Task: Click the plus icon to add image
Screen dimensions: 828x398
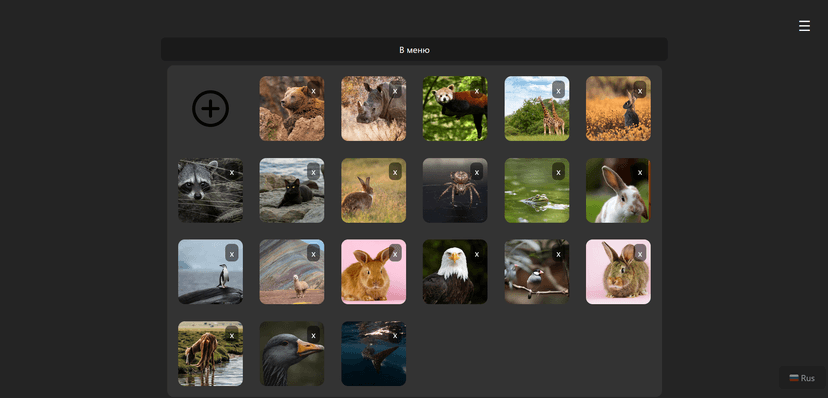Action: click(x=210, y=109)
